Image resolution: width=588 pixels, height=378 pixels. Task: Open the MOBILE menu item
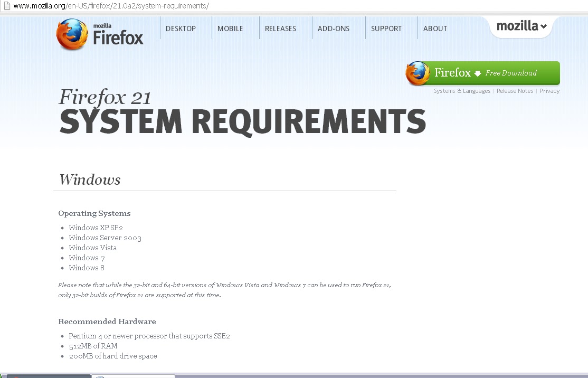tap(230, 29)
